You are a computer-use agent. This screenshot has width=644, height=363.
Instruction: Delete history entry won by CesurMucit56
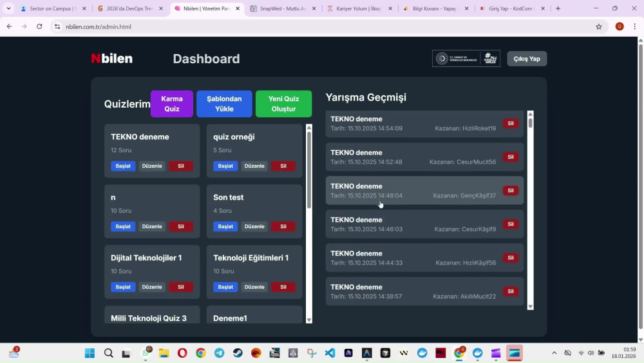tap(511, 157)
